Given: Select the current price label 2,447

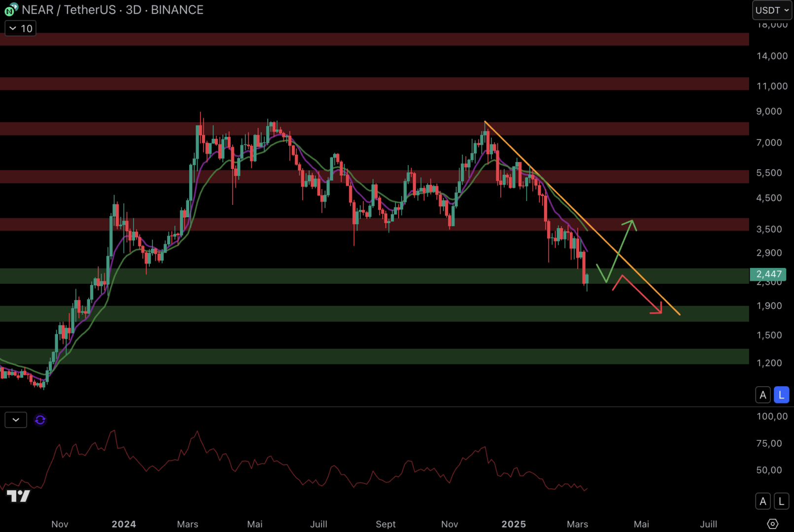Looking at the screenshot, I should [x=768, y=274].
